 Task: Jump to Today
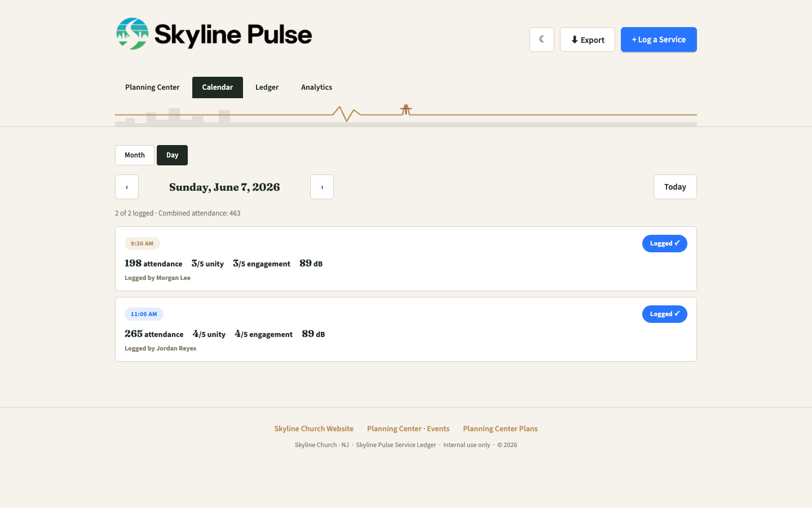coord(675,187)
